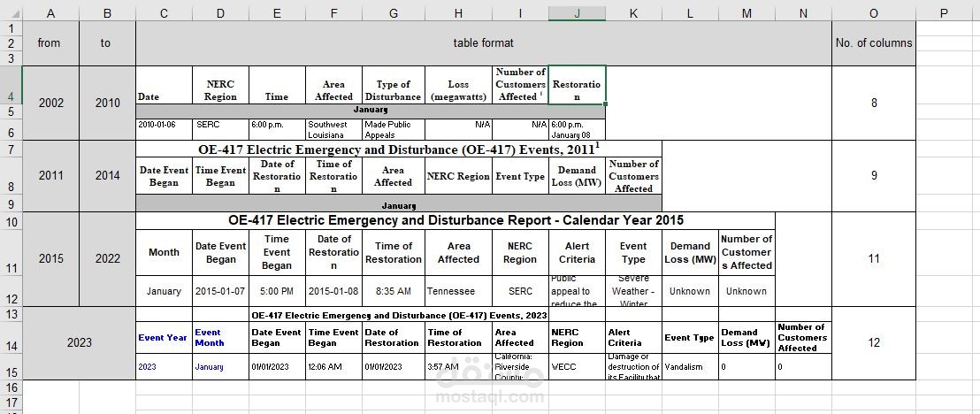Click the 'Event Month' header cell
Viewport: 980px width, 414px height.
pyautogui.click(x=220, y=337)
